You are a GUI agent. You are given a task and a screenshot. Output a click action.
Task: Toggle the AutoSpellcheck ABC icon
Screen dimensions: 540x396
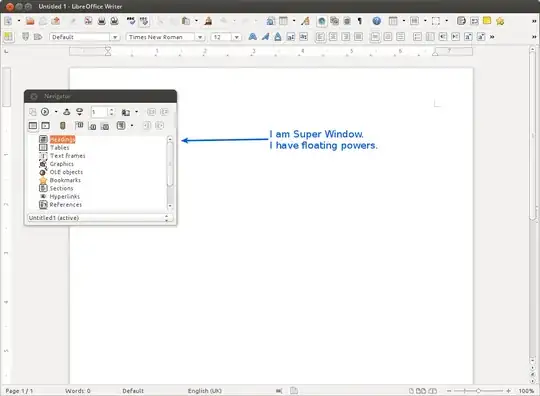[144, 21]
